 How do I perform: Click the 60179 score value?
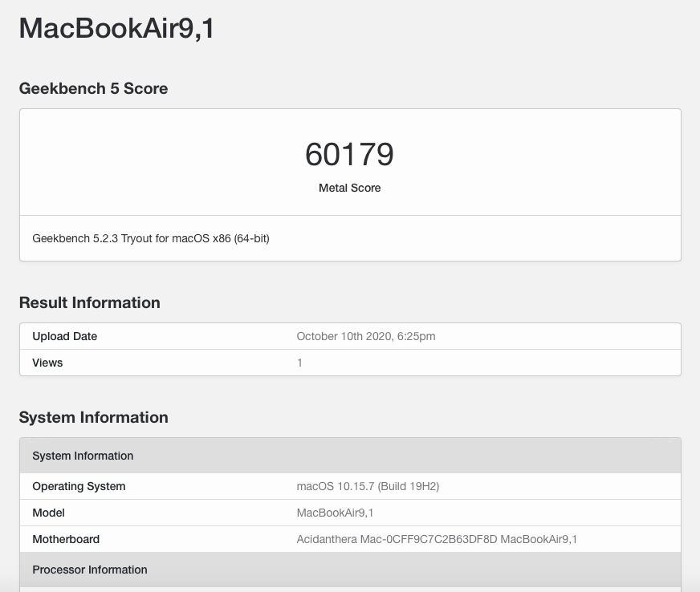pos(349,154)
